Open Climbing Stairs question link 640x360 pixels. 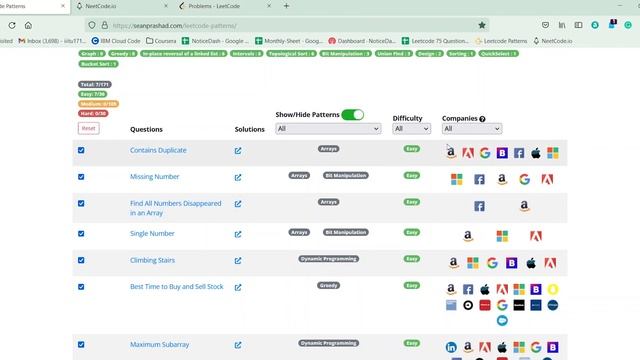pyautogui.click(x=152, y=260)
